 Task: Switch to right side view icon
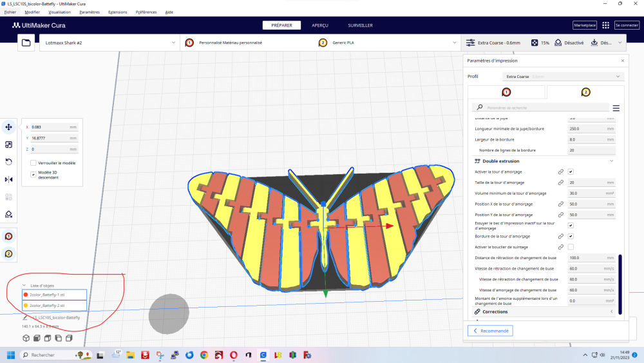coord(69,338)
